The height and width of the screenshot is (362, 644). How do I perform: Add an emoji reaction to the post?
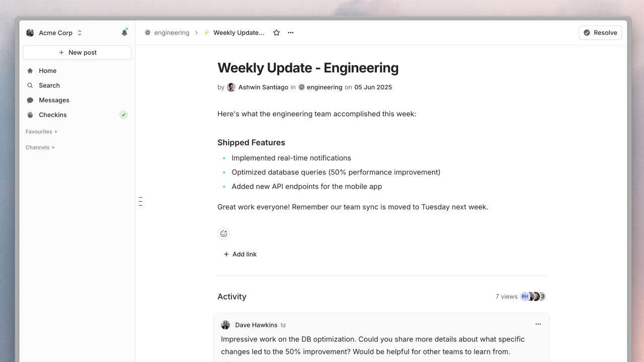point(224,233)
